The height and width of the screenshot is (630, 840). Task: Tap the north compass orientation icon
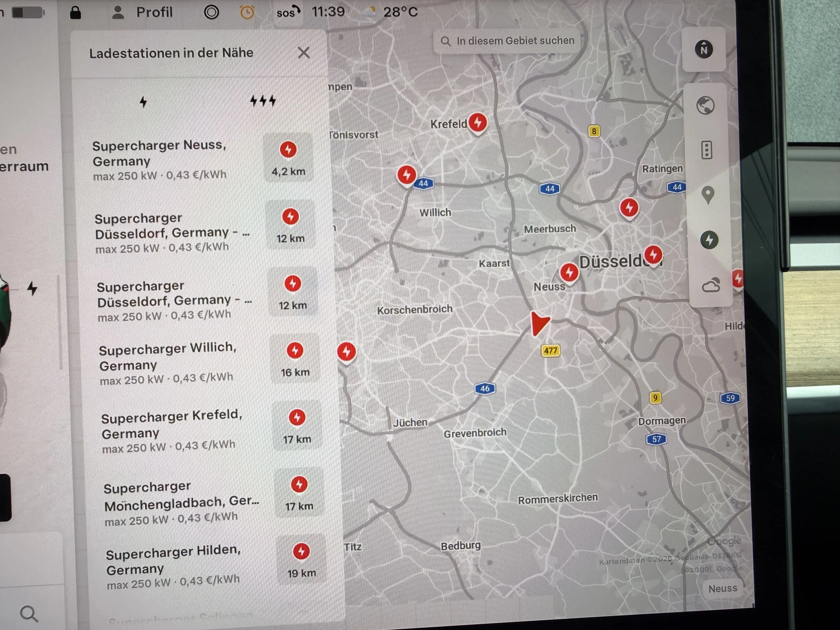pos(704,49)
